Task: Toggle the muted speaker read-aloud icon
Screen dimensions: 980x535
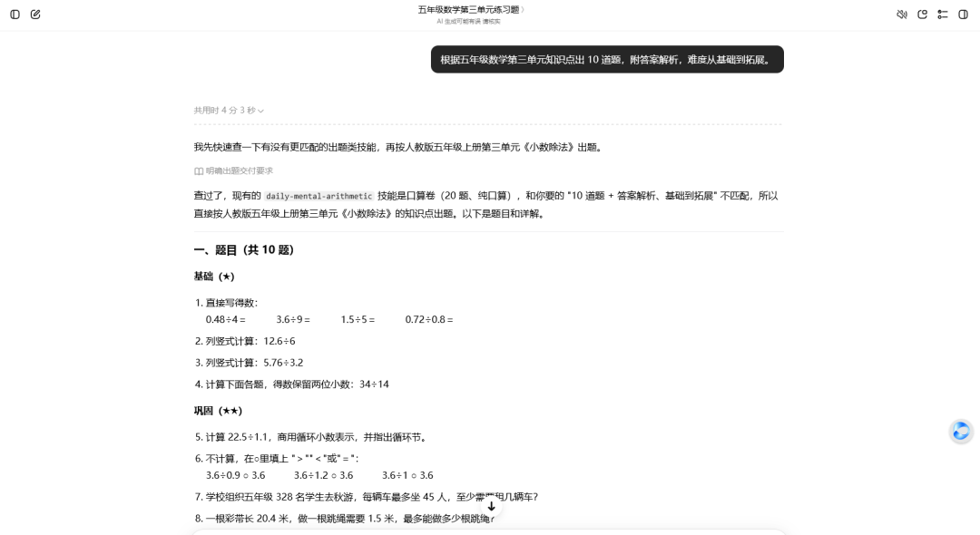Action: pos(902,15)
